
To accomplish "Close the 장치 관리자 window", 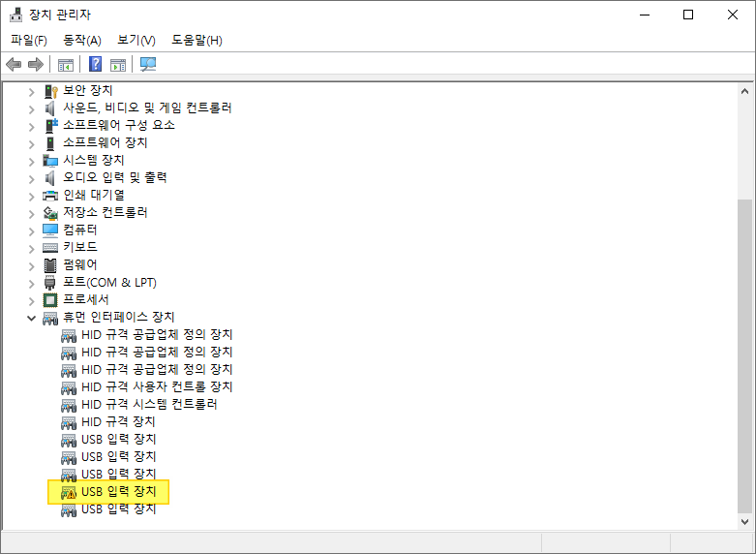I will pyautogui.click(x=733, y=15).
